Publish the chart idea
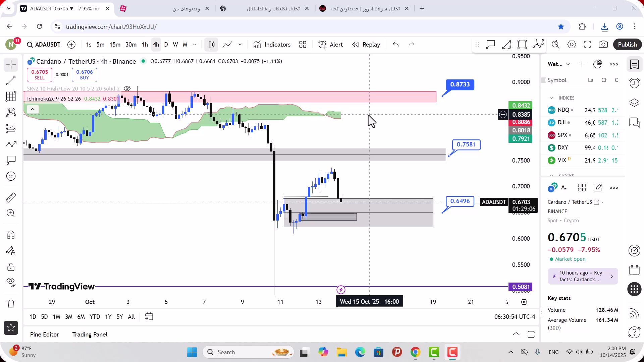Screen dimensions: 644x362 (x=628, y=45)
